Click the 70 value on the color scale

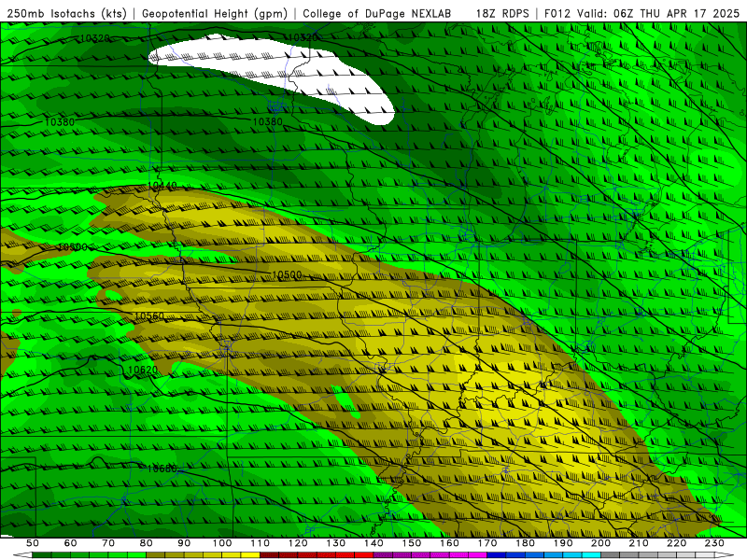(x=108, y=543)
